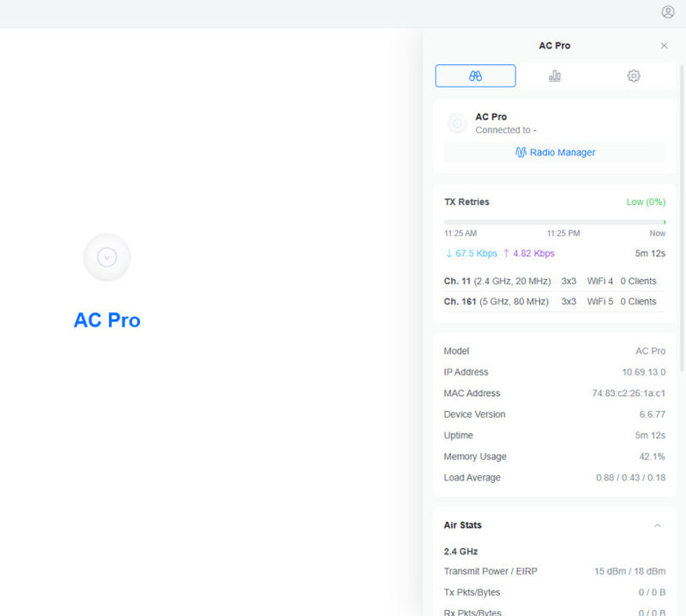The height and width of the screenshot is (616, 686).
Task: Click the Model value AC Pro
Action: tap(650, 351)
